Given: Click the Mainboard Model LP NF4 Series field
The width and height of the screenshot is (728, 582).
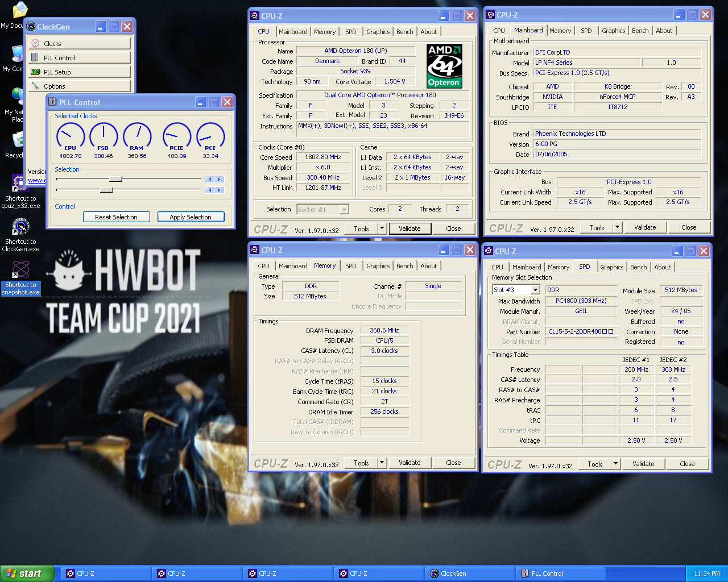Looking at the screenshot, I should (x=586, y=63).
